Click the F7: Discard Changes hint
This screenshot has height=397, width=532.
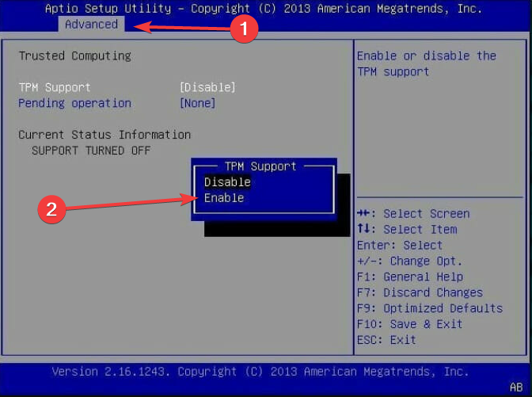420,292
